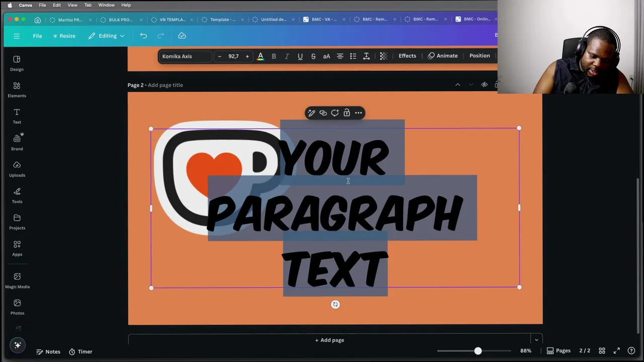Open the transparency control
This screenshot has height=362, width=644.
(x=383, y=56)
